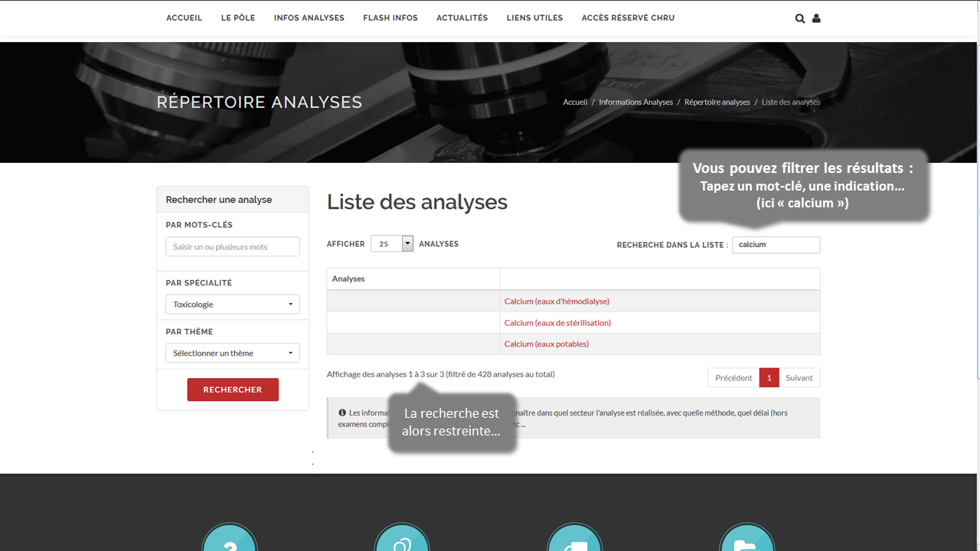Focus the 'Recherche dans la liste' field

(776, 245)
